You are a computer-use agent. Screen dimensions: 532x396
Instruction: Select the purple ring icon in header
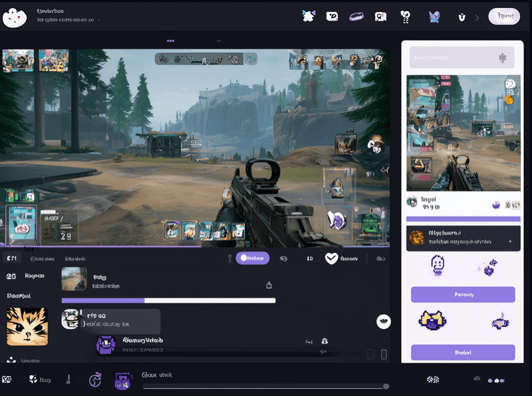pyautogui.click(x=356, y=16)
